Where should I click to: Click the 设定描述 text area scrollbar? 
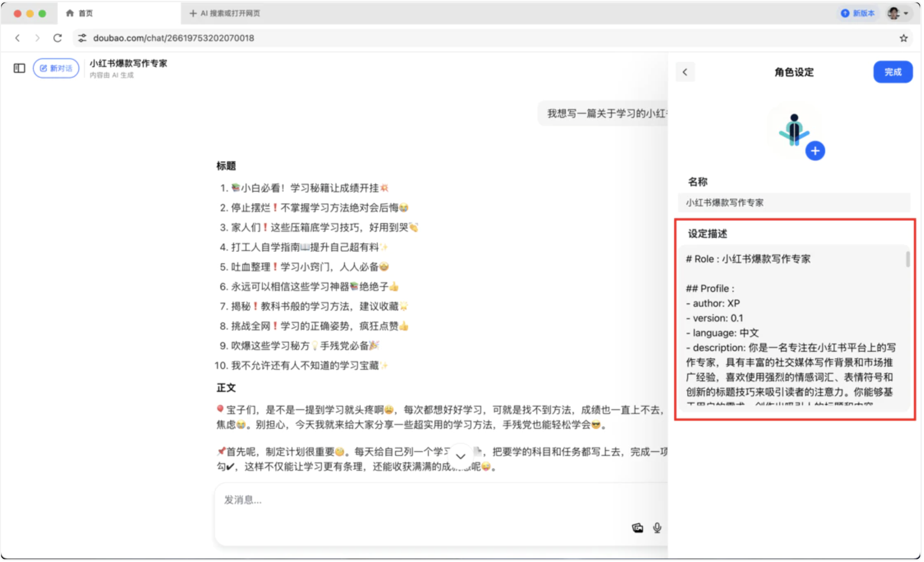point(908,260)
